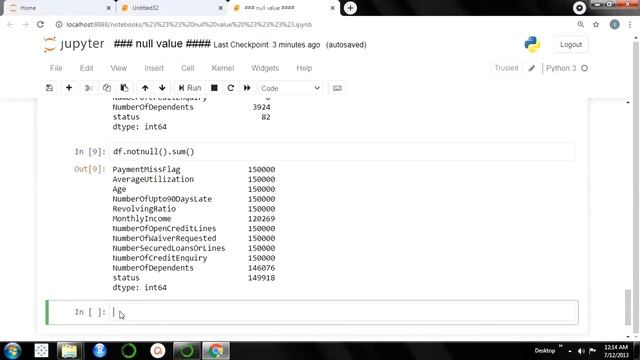Move selected cell down arrow

click(x=162, y=88)
